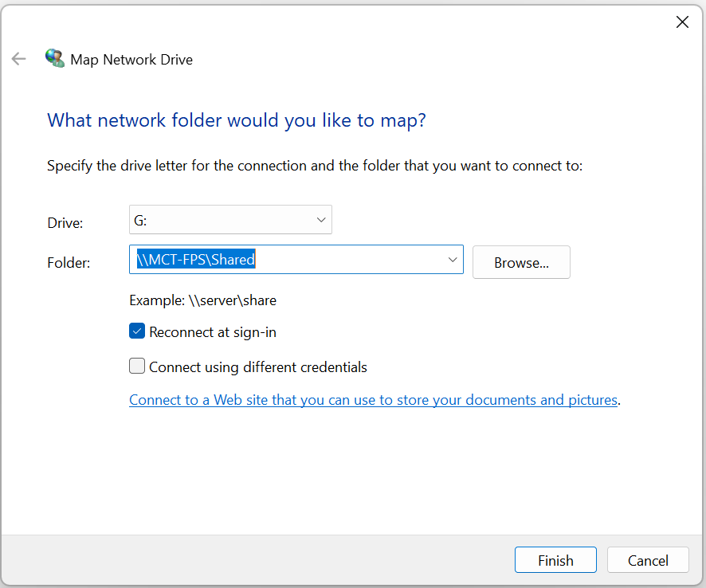
Task: Cancel the network drive mapping
Action: [x=648, y=560]
